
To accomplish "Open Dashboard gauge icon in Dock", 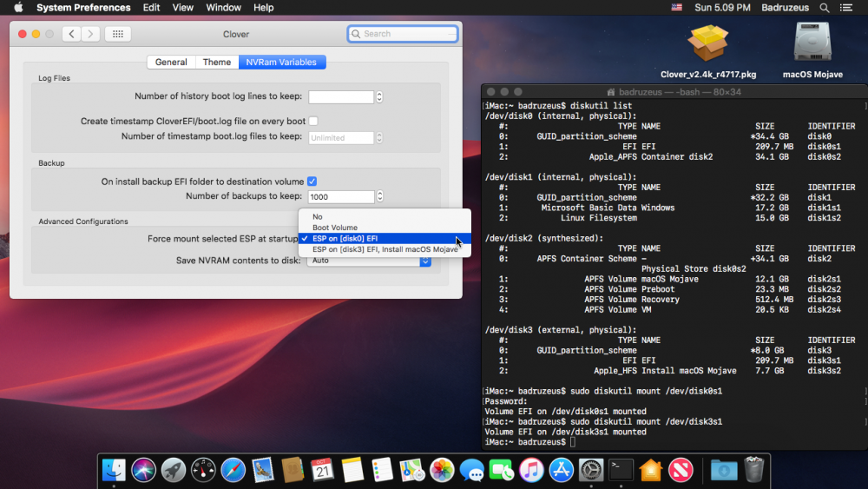I will point(203,470).
